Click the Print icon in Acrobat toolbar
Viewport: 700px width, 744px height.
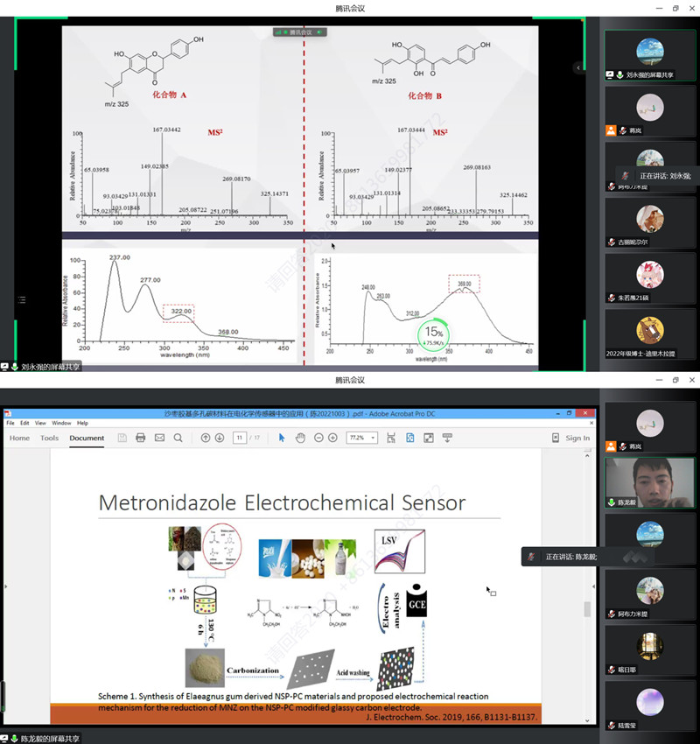tap(141, 438)
